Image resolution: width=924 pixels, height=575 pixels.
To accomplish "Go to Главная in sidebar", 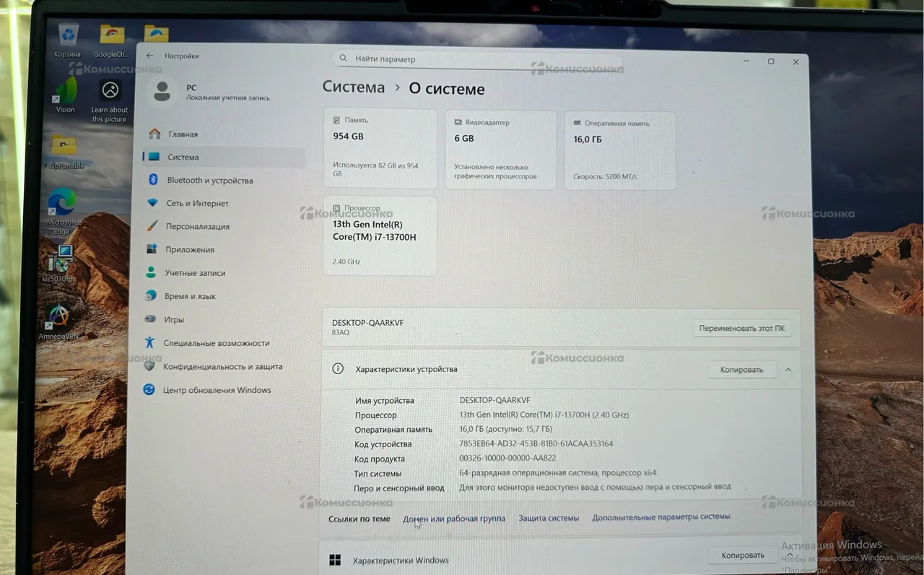I will coord(182,134).
